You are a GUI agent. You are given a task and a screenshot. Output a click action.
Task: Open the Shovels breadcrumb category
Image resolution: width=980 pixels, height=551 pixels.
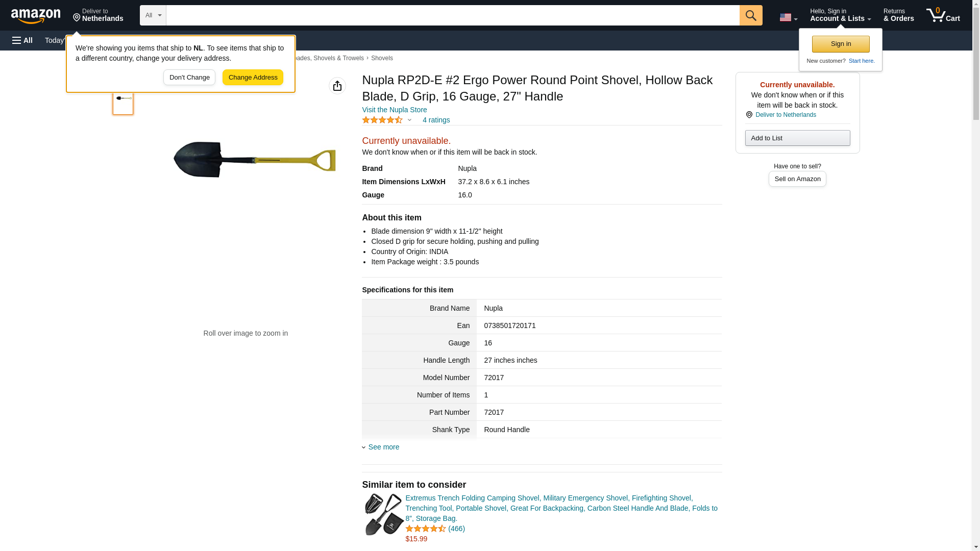click(x=381, y=58)
